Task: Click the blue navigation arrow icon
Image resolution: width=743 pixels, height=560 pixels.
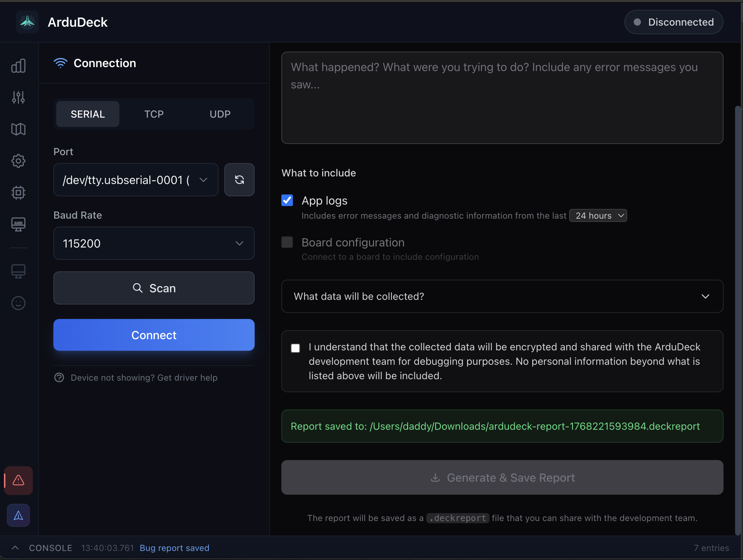Action: [x=18, y=515]
